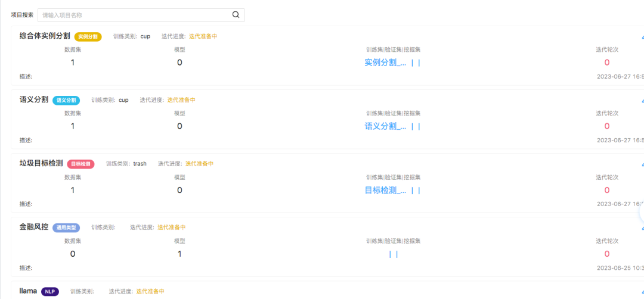Click the cyan 语义分割 type tag
The width and height of the screenshot is (644, 299).
click(66, 101)
